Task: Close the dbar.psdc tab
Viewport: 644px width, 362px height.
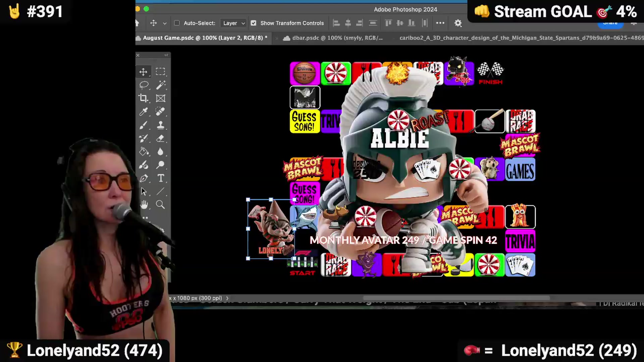Action: coord(277,38)
